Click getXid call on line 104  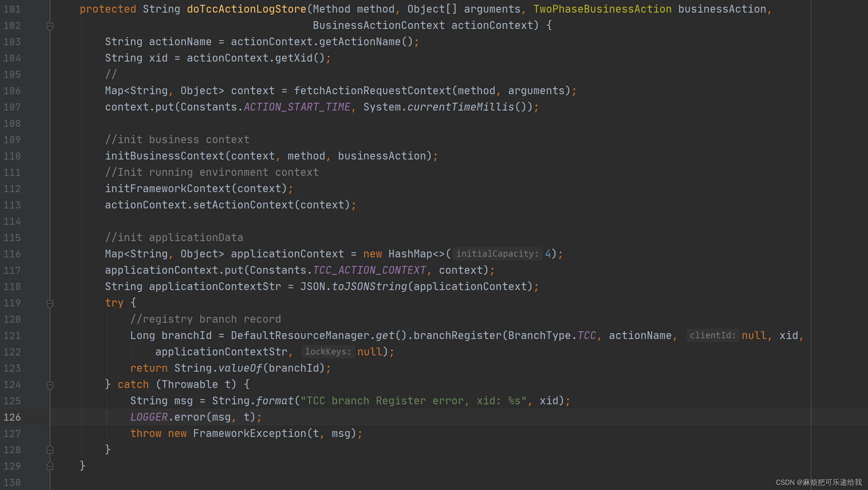click(294, 58)
